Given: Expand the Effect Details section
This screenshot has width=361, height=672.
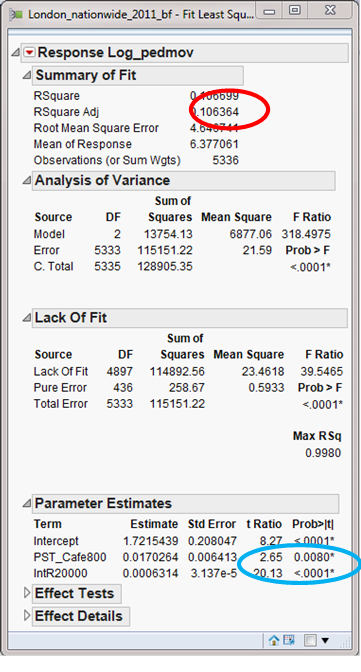Looking at the screenshot, I should [x=27, y=616].
